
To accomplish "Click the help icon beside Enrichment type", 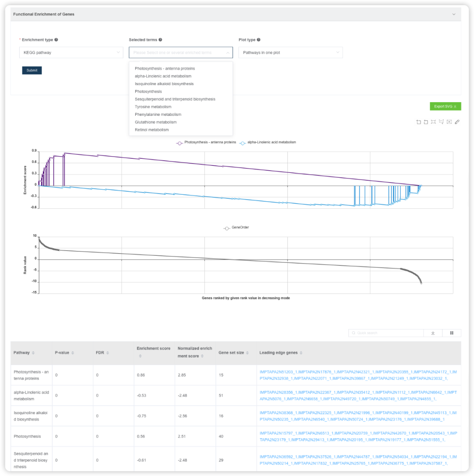I will tap(56, 40).
